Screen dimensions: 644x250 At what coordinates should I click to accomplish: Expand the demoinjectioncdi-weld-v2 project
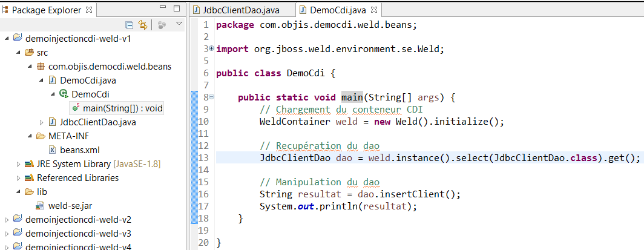click(x=7, y=220)
